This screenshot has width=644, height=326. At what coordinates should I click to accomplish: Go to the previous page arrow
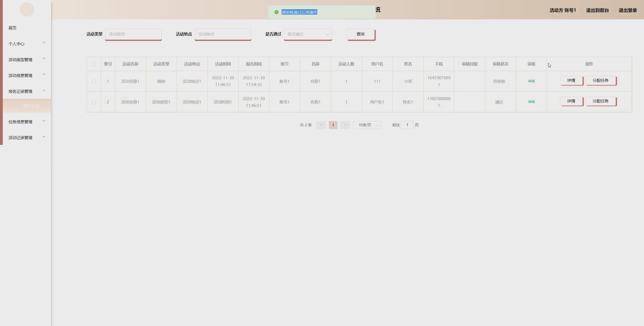coord(321,125)
